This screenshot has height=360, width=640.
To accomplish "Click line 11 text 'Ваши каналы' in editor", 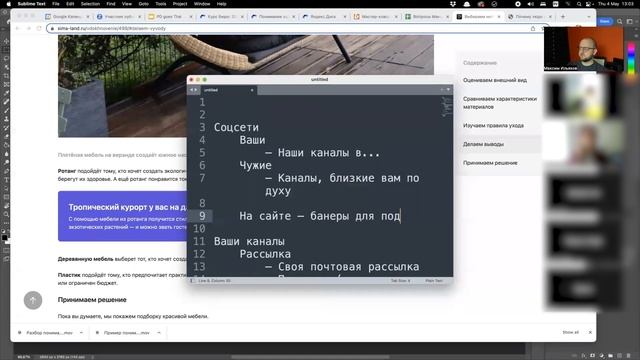I will pyautogui.click(x=249, y=241).
